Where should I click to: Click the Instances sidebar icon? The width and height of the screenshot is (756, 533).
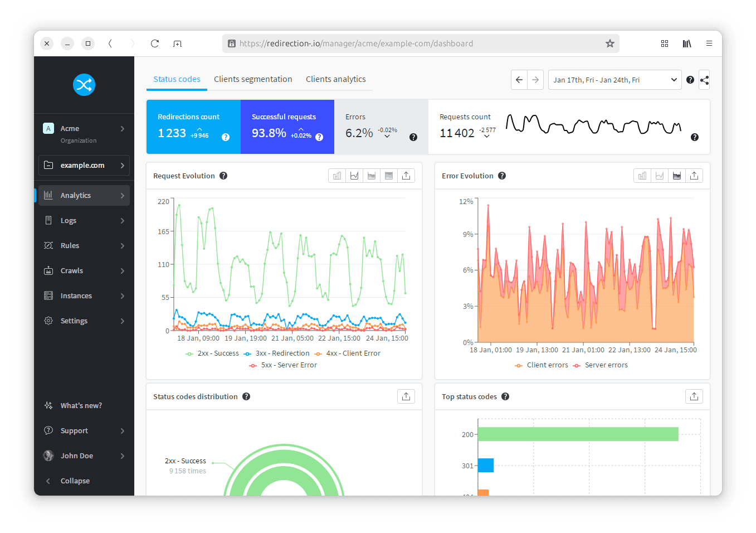(x=48, y=295)
